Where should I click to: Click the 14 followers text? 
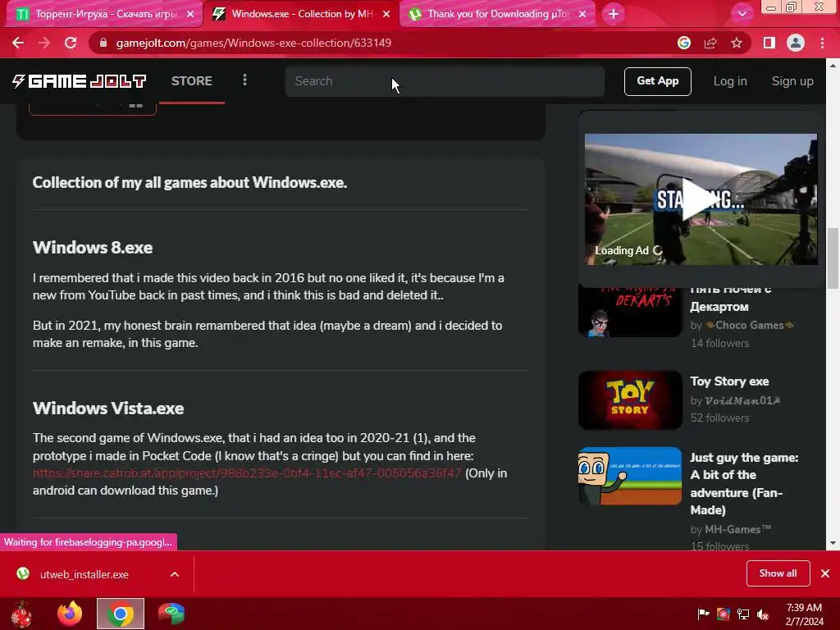click(719, 343)
